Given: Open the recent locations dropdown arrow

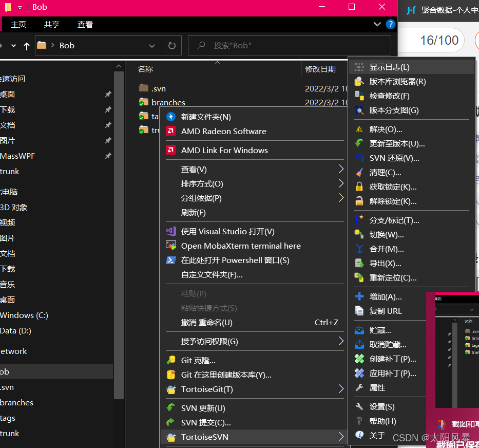Looking at the screenshot, I should point(13,46).
